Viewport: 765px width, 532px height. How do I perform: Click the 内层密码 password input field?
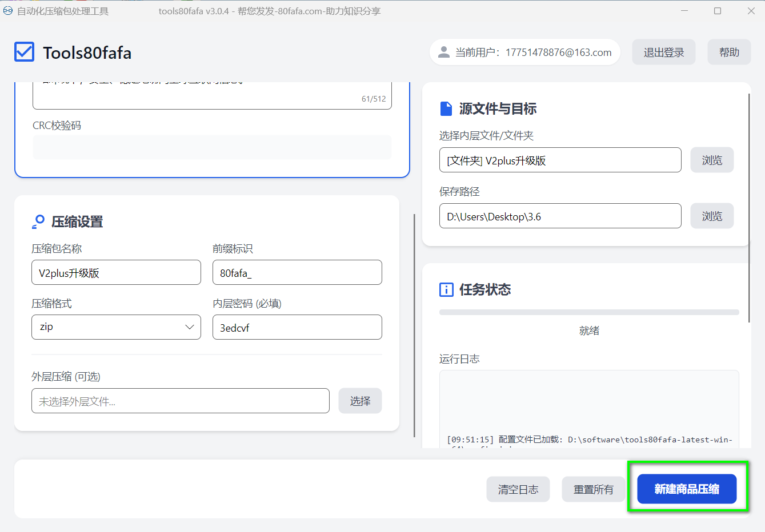pyautogui.click(x=297, y=328)
